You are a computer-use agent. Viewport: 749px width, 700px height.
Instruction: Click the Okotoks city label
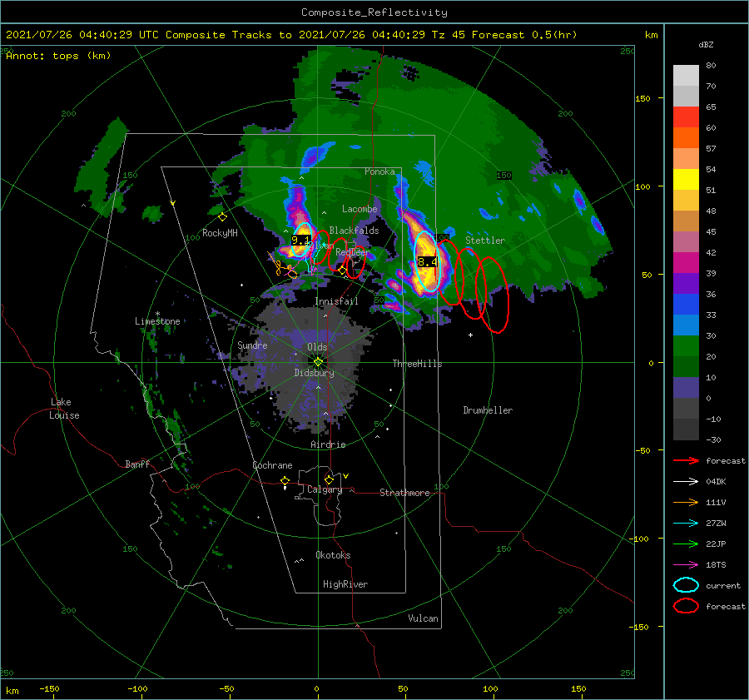[x=333, y=555]
